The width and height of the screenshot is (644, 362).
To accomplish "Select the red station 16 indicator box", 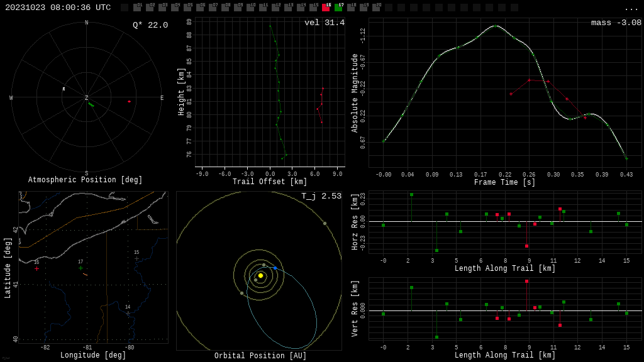I will point(326,7).
